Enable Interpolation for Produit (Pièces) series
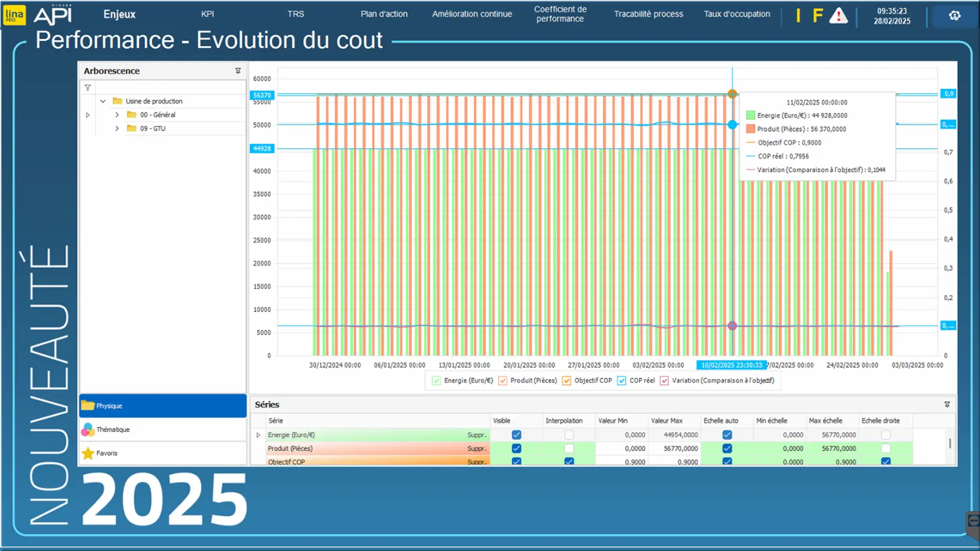Image resolution: width=980 pixels, height=551 pixels. [569, 448]
